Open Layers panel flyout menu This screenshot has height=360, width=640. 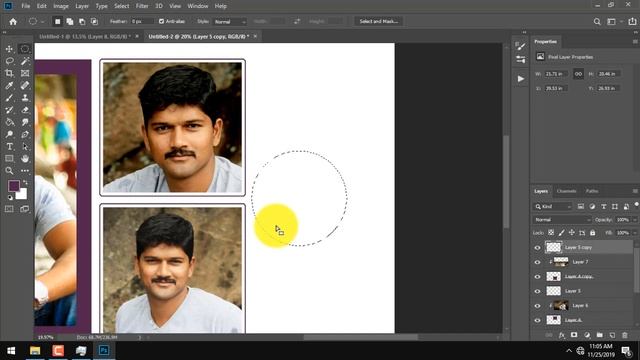(x=635, y=191)
